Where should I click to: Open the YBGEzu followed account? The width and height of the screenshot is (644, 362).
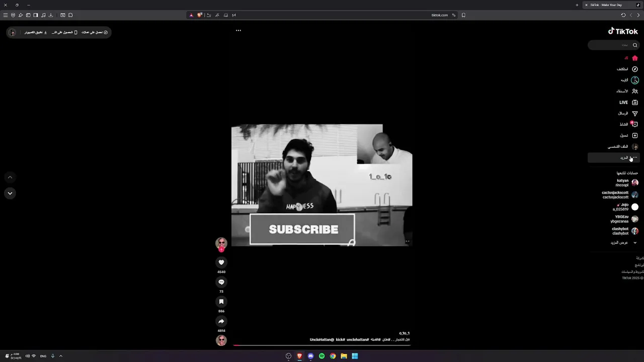click(x=624, y=219)
